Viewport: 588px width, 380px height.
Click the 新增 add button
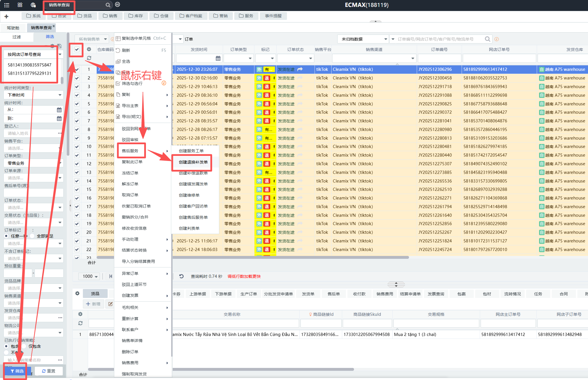(x=93, y=304)
